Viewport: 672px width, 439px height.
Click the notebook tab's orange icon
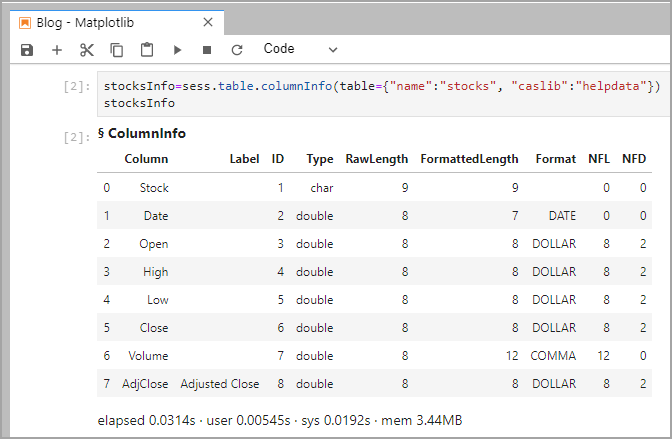click(25, 21)
